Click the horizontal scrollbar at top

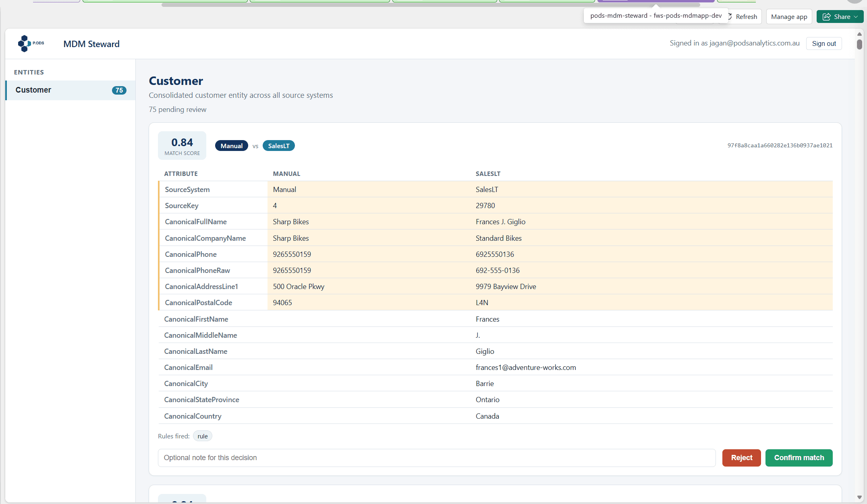[431, 5]
